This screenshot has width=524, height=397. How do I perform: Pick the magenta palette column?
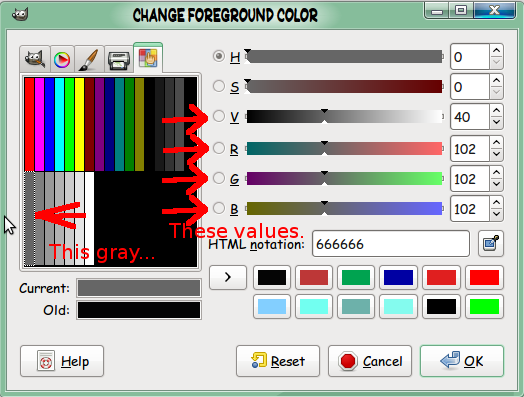[x=39, y=124]
